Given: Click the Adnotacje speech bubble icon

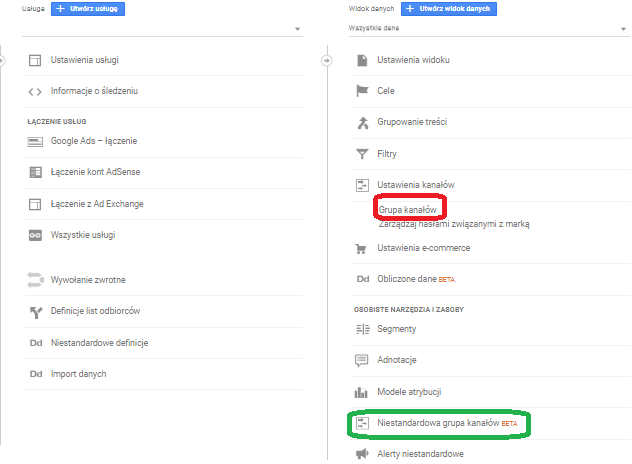Looking at the screenshot, I should click(362, 360).
